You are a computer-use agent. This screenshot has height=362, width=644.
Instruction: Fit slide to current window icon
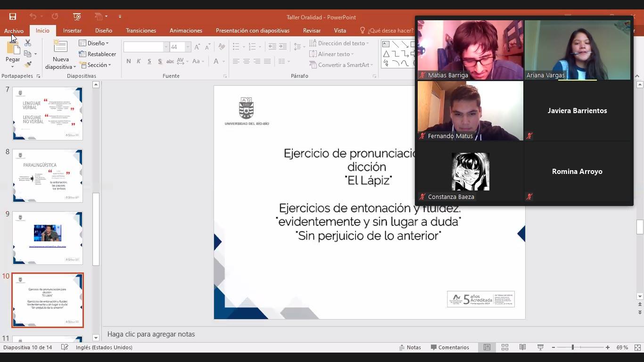(x=636, y=347)
